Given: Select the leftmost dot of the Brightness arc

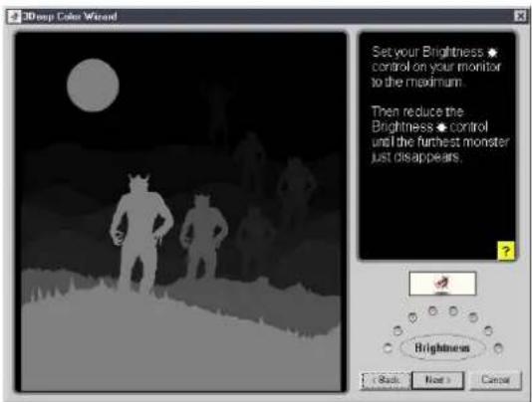Looking at the screenshot, I should pyautogui.click(x=388, y=348).
